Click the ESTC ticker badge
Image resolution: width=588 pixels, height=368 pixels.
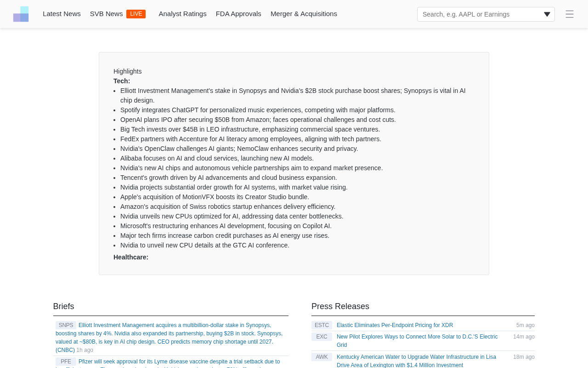click(322, 325)
